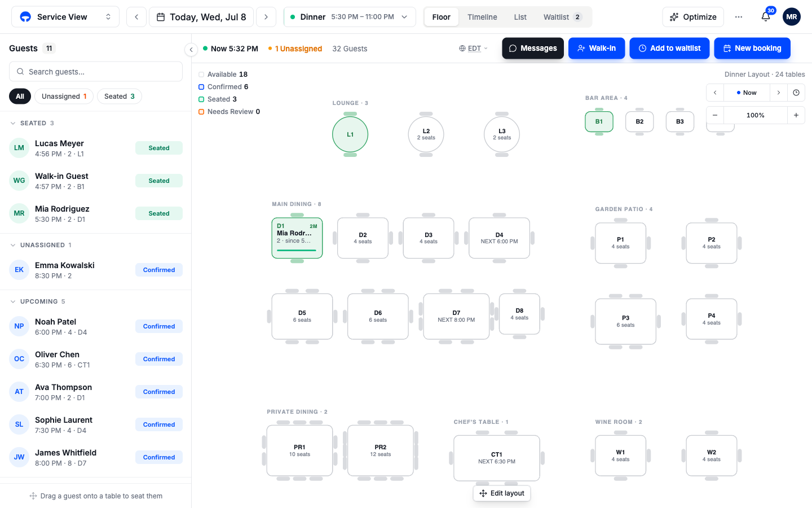Open the EDT timezone selector

click(474, 49)
